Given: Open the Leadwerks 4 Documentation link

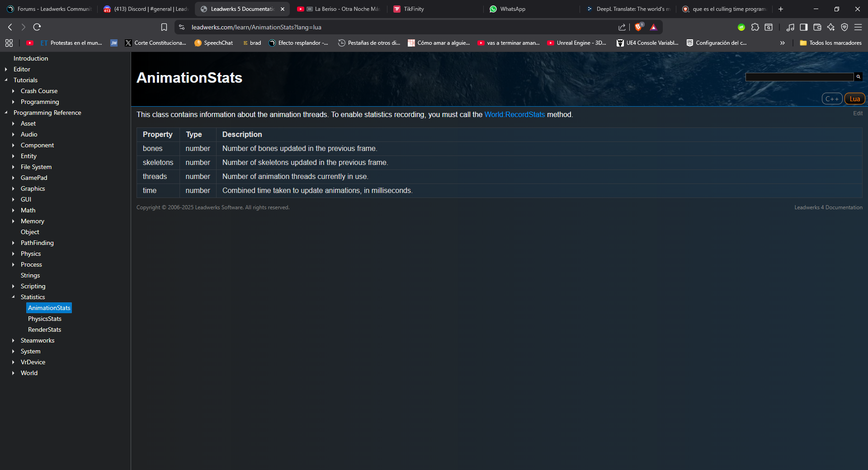Looking at the screenshot, I should [x=828, y=207].
